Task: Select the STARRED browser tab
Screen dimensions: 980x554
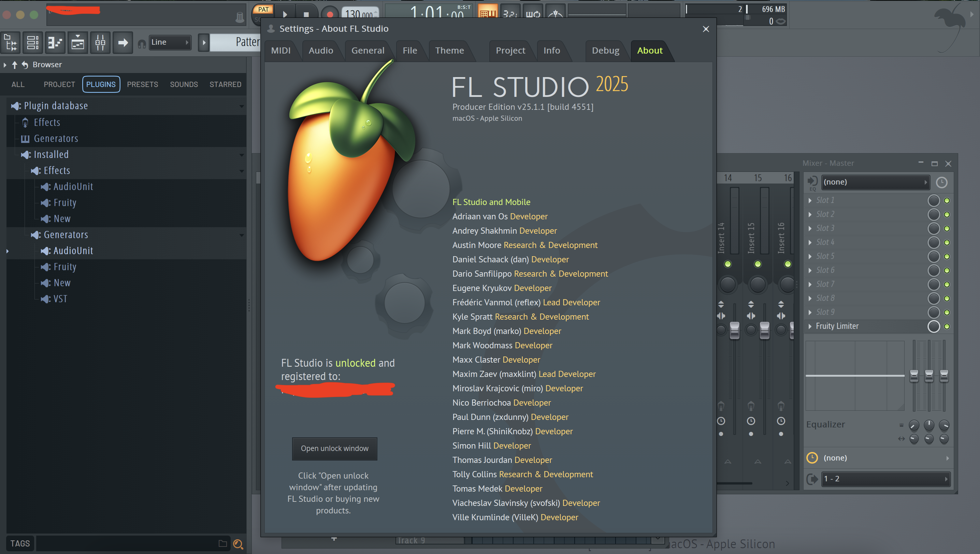Action: pyautogui.click(x=225, y=85)
